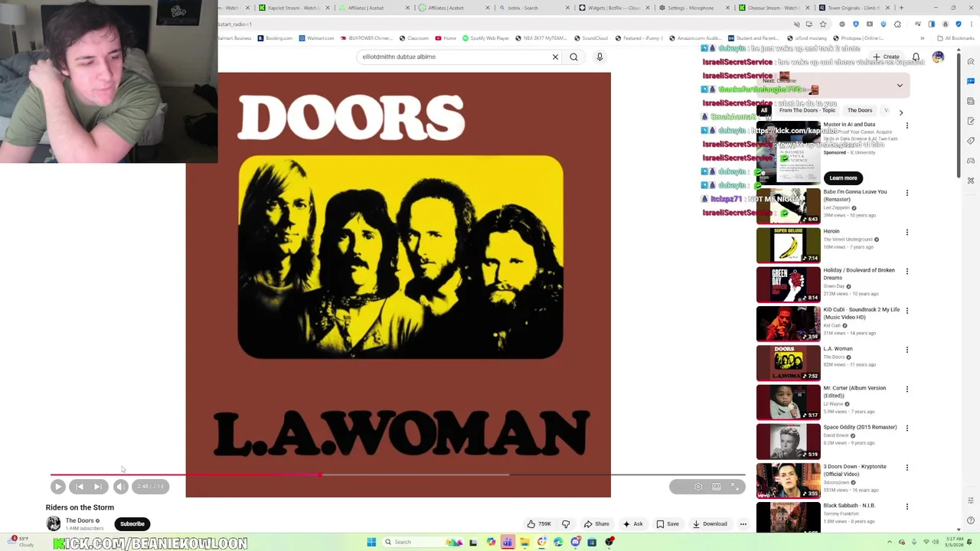Open YouTube notifications bell
980x551 pixels.
pyautogui.click(x=916, y=57)
